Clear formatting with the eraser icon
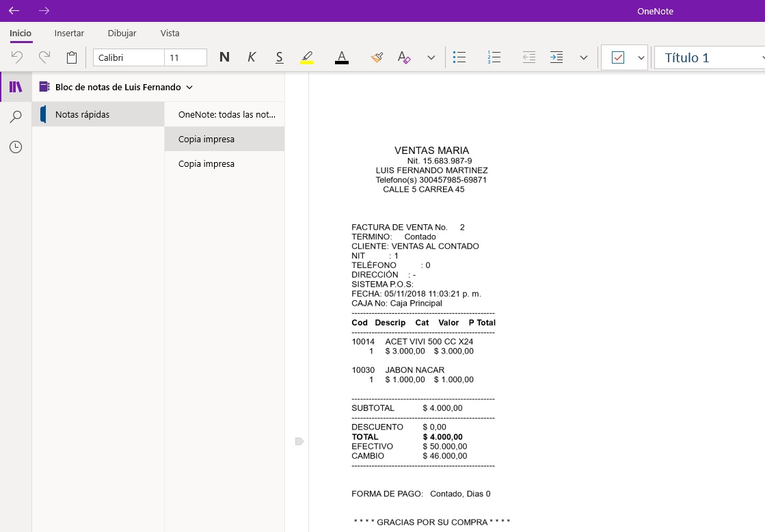This screenshot has height=532, width=765. (x=404, y=57)
